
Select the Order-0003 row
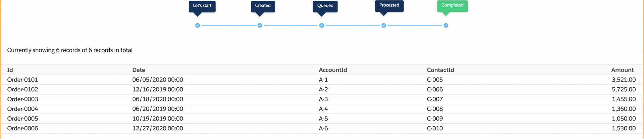(22, 99)
